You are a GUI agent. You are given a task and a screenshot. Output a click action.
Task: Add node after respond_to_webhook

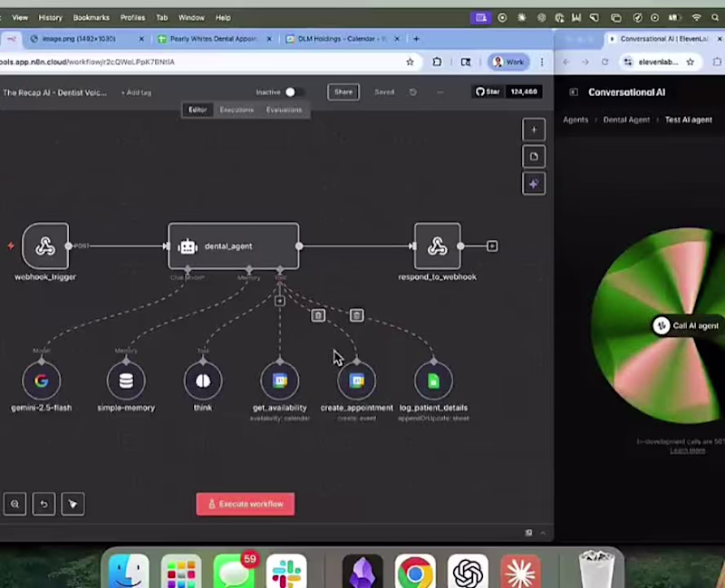492,246
